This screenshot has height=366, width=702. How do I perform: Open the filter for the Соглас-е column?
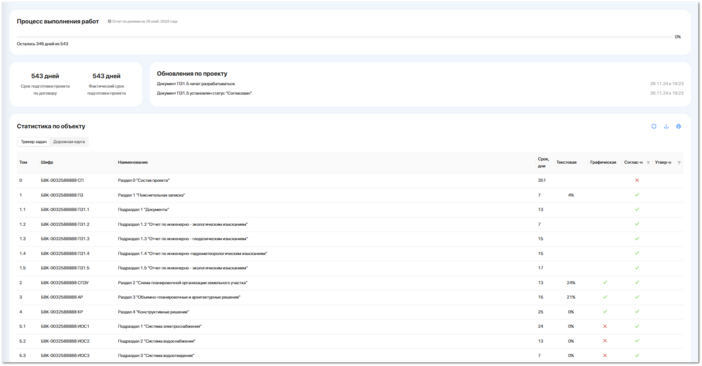pos(648,162)
